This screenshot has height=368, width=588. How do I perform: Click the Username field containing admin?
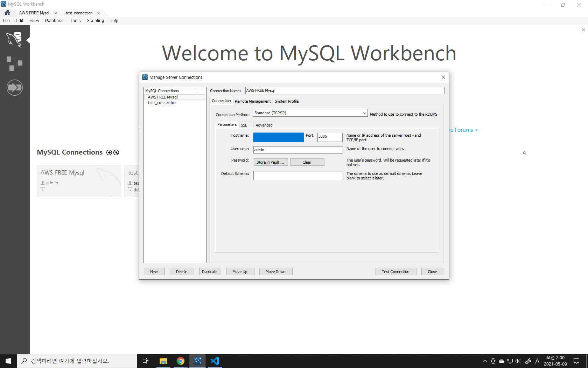298,150
